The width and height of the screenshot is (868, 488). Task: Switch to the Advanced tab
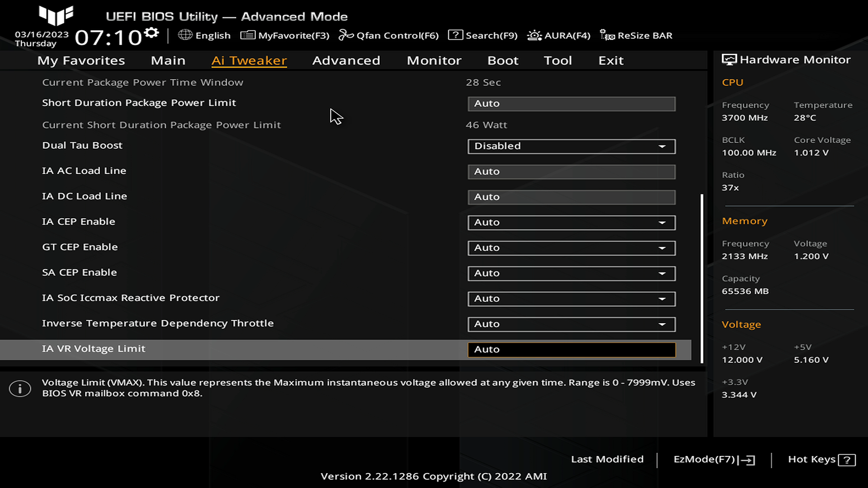pos(346,61)
